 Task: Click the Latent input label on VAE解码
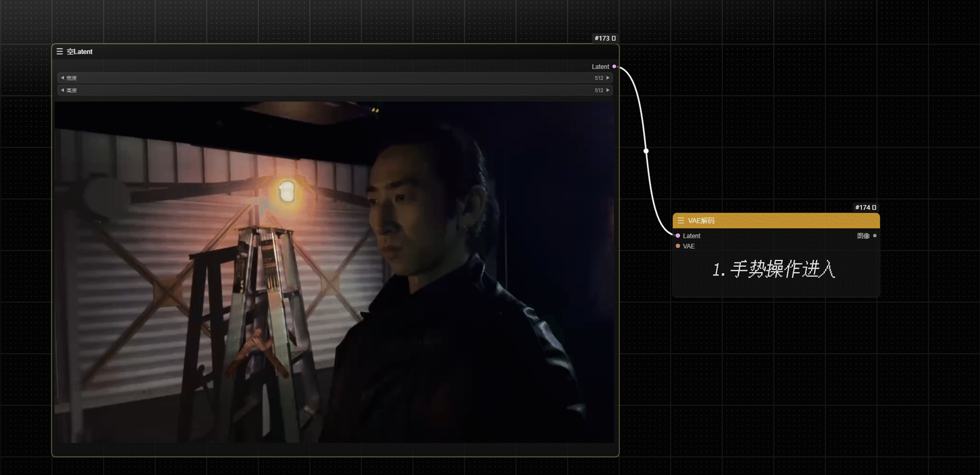point(692,235)
